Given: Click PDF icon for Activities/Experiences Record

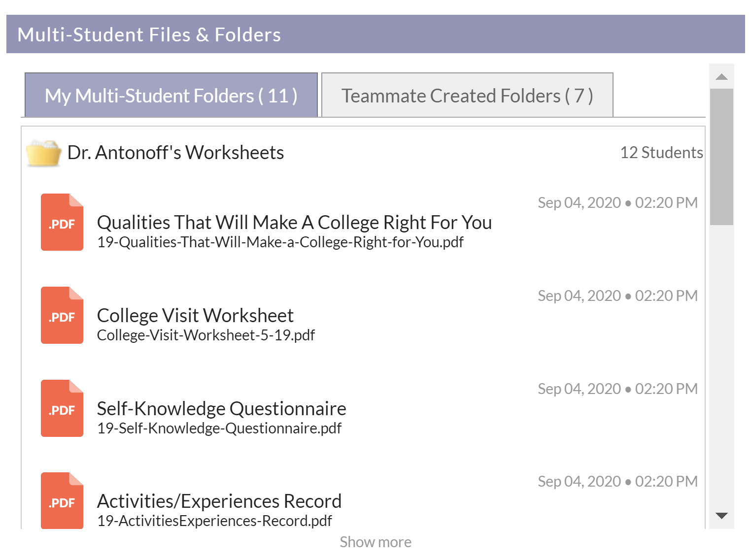Looking at the screenshot, I should (62, 500).
